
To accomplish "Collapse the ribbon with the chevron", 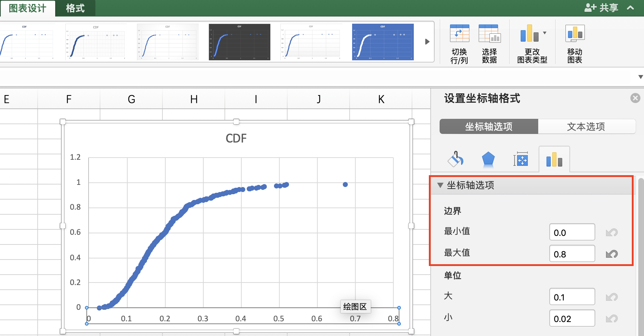I will coord(630,8).
